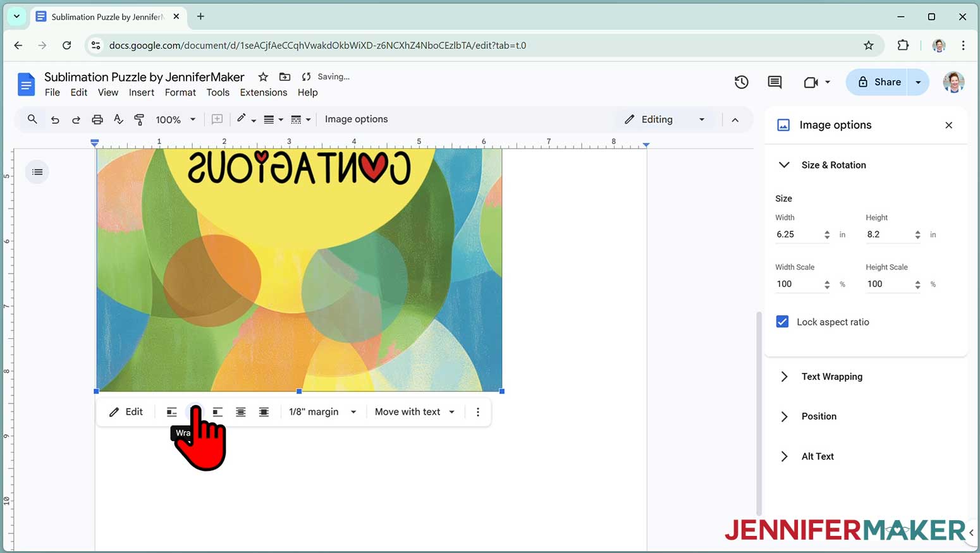
Task: Collapse the Size & Rotation section
Action: [784, 165]
